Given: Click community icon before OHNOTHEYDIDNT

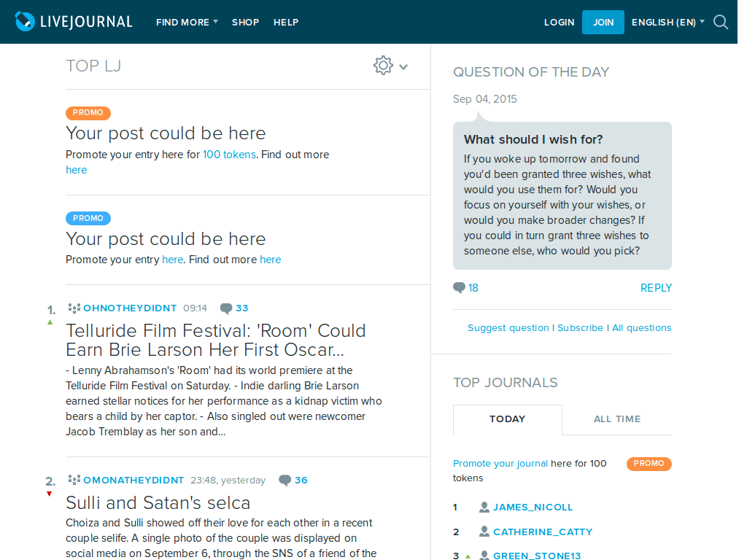Looking at the screenshot, I should click(74, 308).
